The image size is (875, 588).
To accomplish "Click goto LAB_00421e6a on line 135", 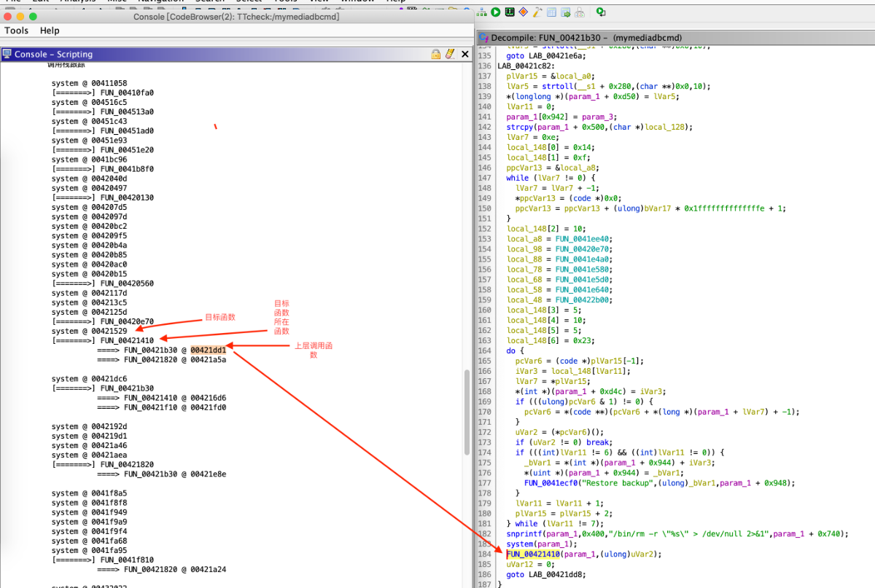I will 547,55.
